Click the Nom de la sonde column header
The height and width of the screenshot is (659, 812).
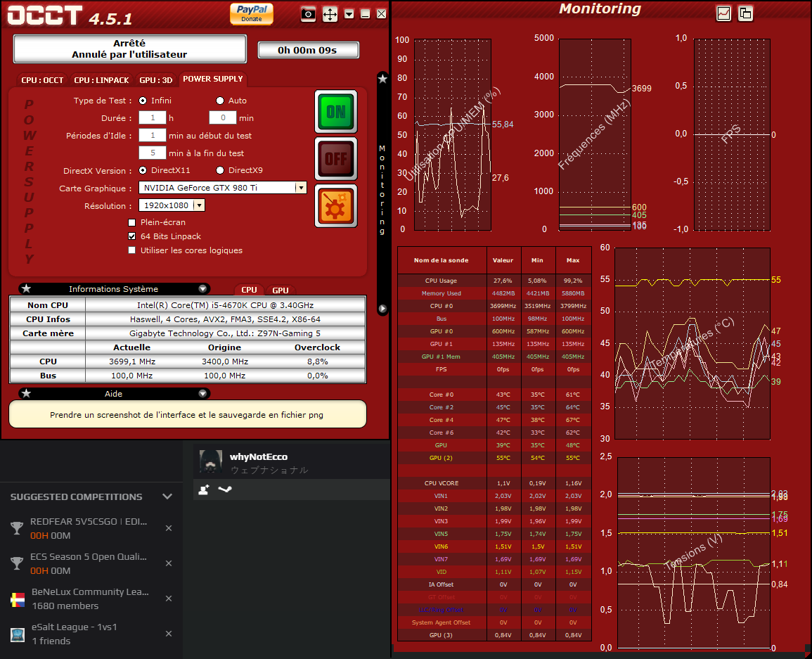[442, 260]
